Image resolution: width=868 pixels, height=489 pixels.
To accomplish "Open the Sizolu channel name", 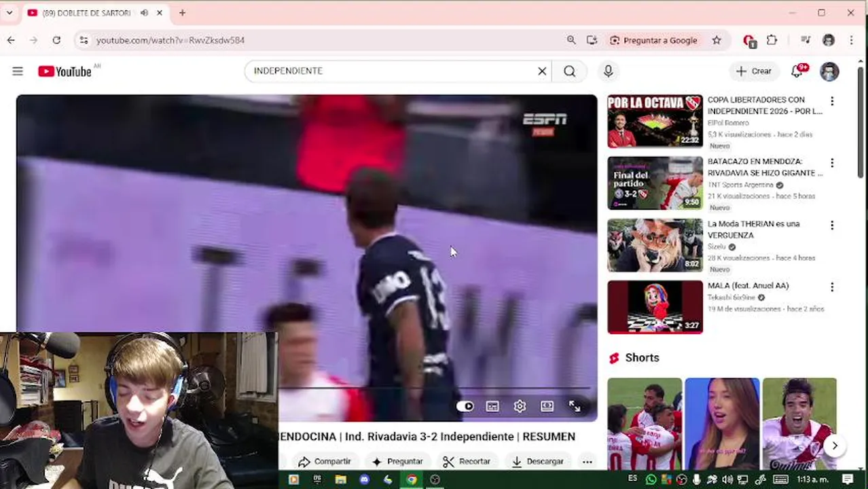I will (717, 247).
